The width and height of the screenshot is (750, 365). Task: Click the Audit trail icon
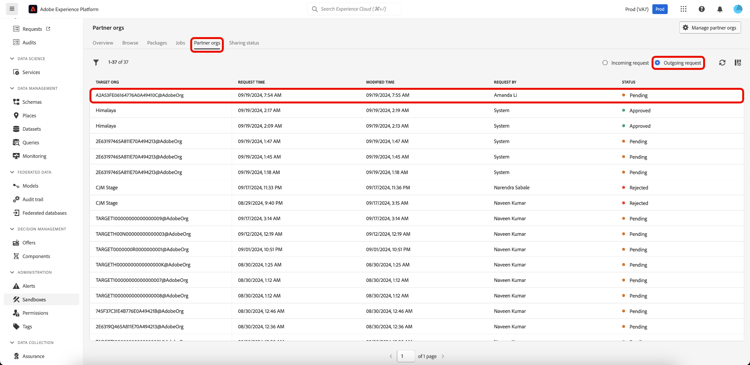[x=16, y=199]
